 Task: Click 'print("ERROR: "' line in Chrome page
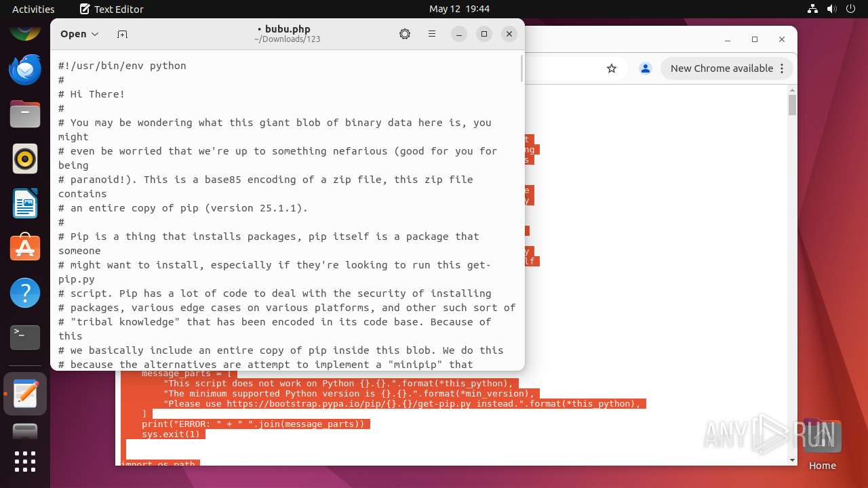tap(253, 424)
